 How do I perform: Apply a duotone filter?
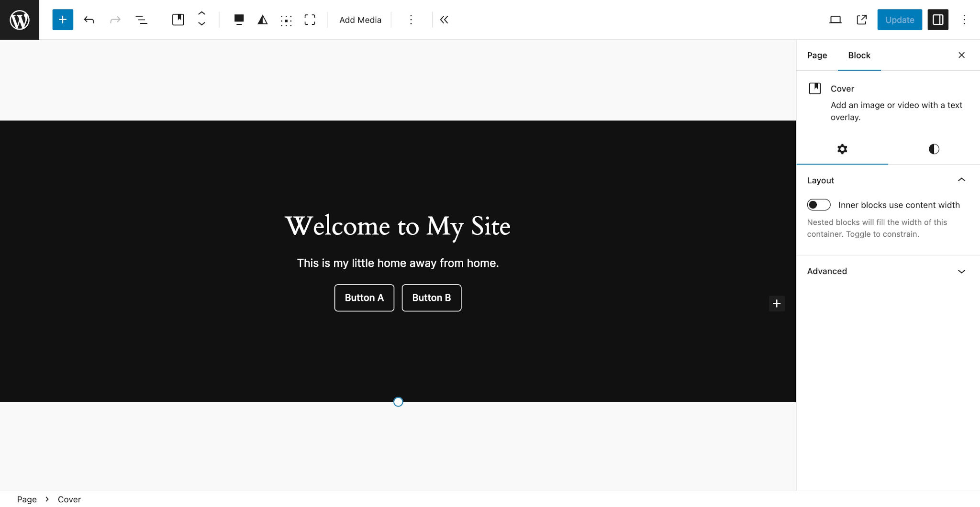click(262, 20)
